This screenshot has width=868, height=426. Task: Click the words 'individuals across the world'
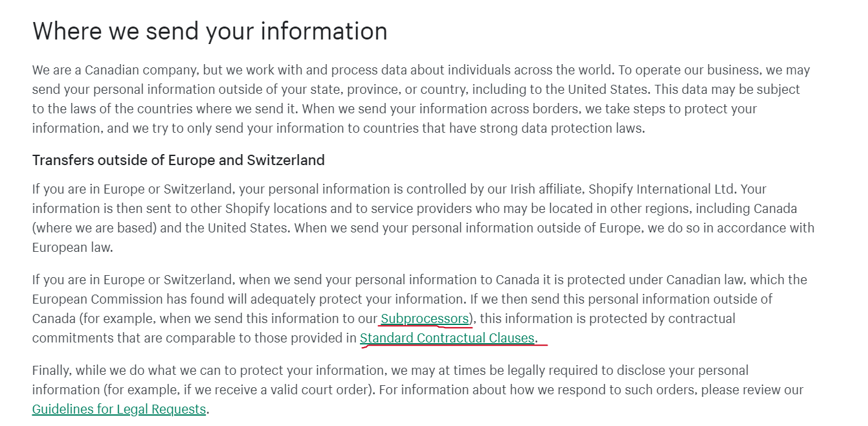(x=524, y=70)
